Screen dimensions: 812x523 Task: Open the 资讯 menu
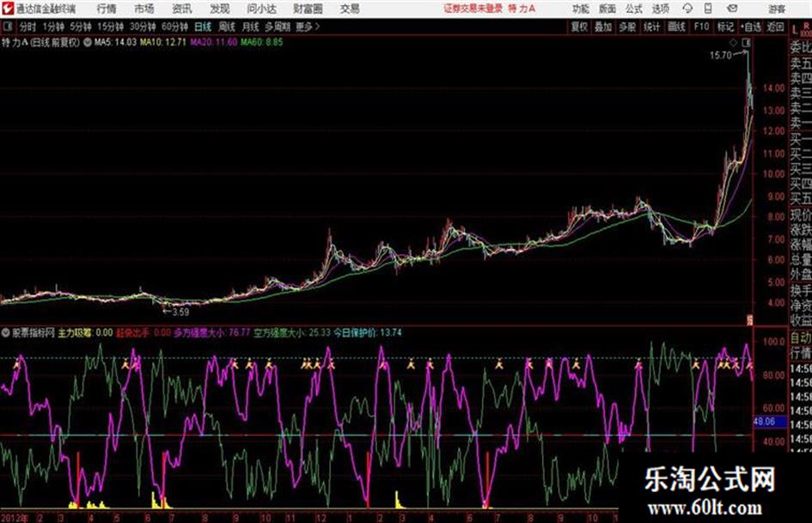[x=182, y=9]
